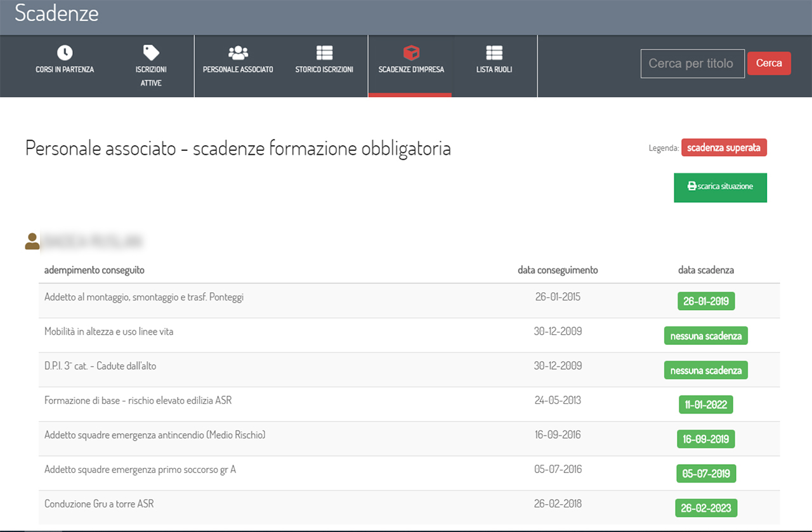Click the 26-02-2023 expiry date badge
Viewport: 812px width, 532px height.
[x=706, y=508]
